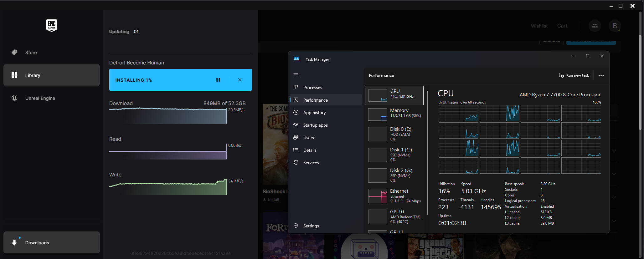Select Disk 0 (E:) HDD entry
644x259 pixels.
point(394,134)
